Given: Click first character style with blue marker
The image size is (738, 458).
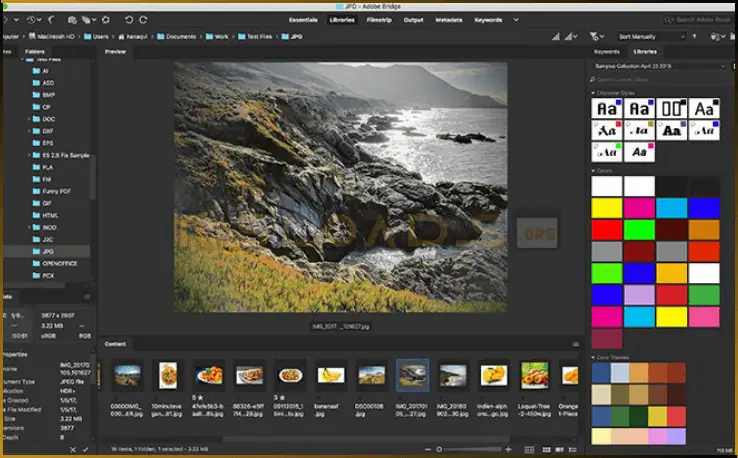Looking at the screenshot, I should coord(607,108).
